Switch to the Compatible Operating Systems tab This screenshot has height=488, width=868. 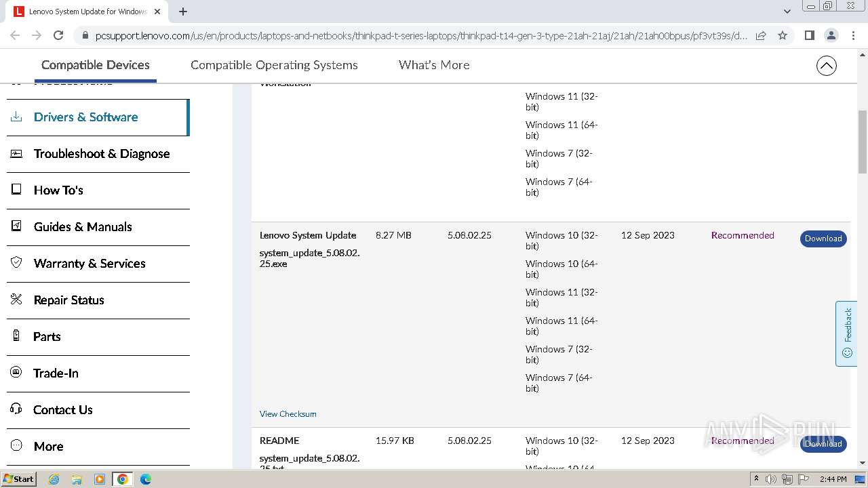(274, 65)
